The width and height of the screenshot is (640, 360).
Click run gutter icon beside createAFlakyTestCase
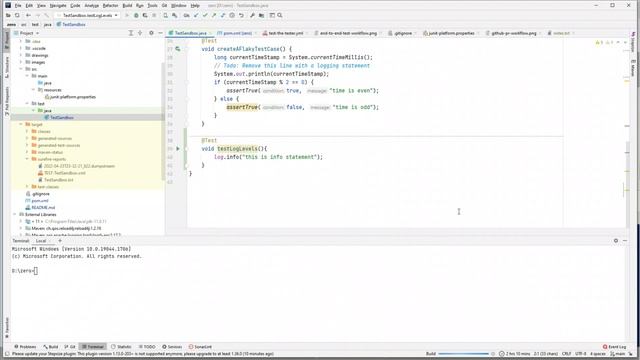[178, 49]
